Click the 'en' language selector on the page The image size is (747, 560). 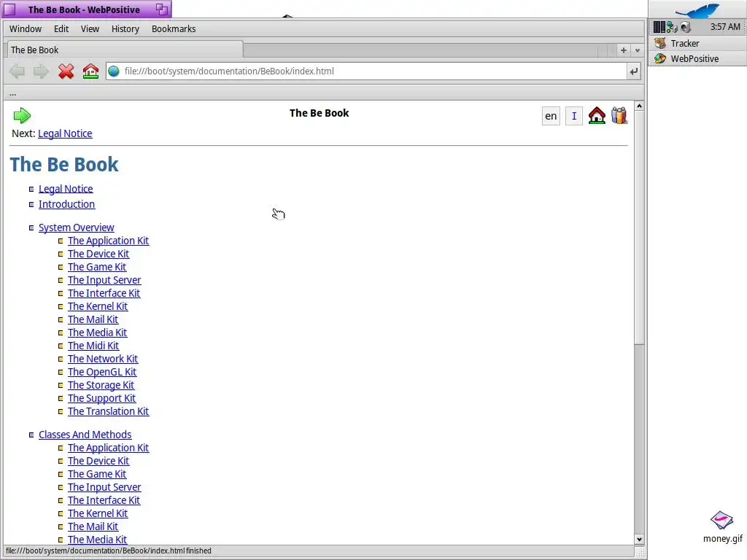click(551, 116)
